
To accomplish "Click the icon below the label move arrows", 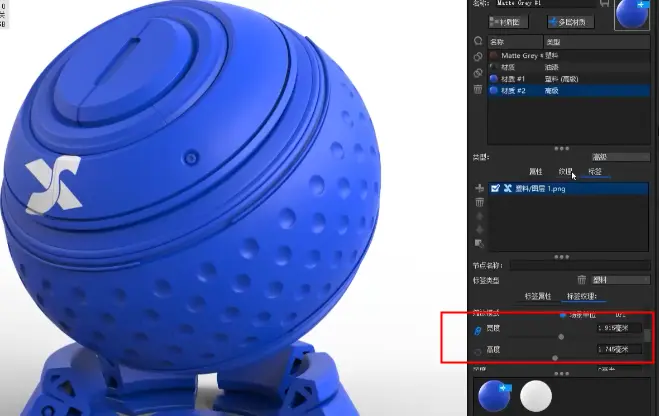I will point(479,243).
